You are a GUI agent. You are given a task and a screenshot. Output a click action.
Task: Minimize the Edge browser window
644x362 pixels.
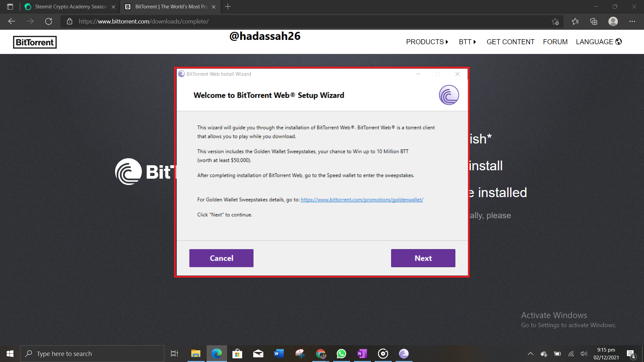[596, 7]
